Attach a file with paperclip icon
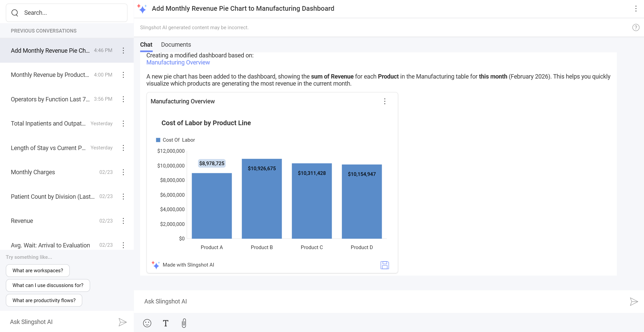The image size is (644, 332). tap(184, 323)
